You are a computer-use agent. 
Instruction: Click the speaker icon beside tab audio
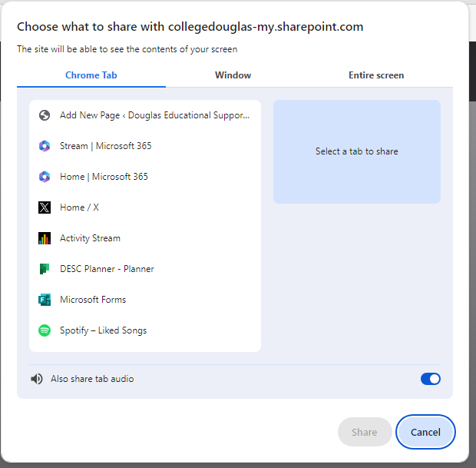[x=37, y=379]
